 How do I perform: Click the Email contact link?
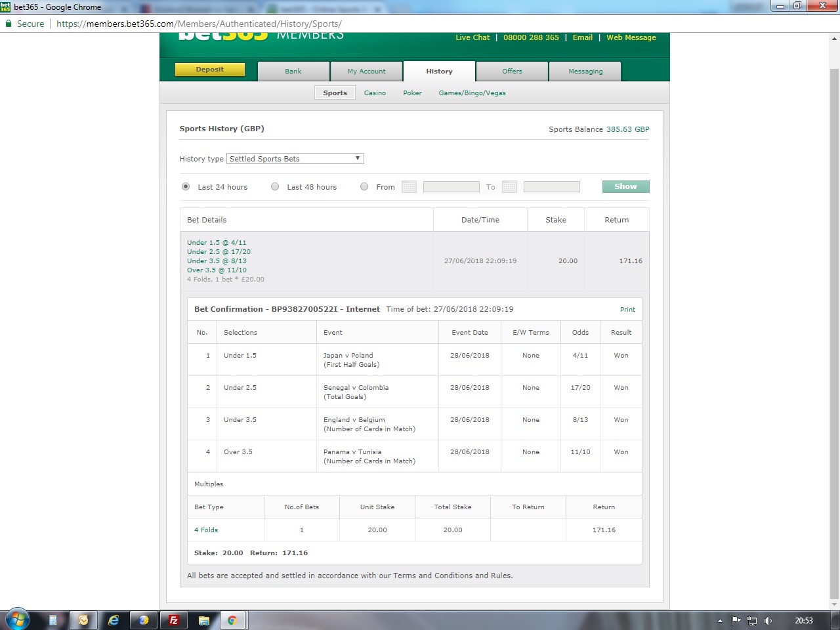click(582, 37)
